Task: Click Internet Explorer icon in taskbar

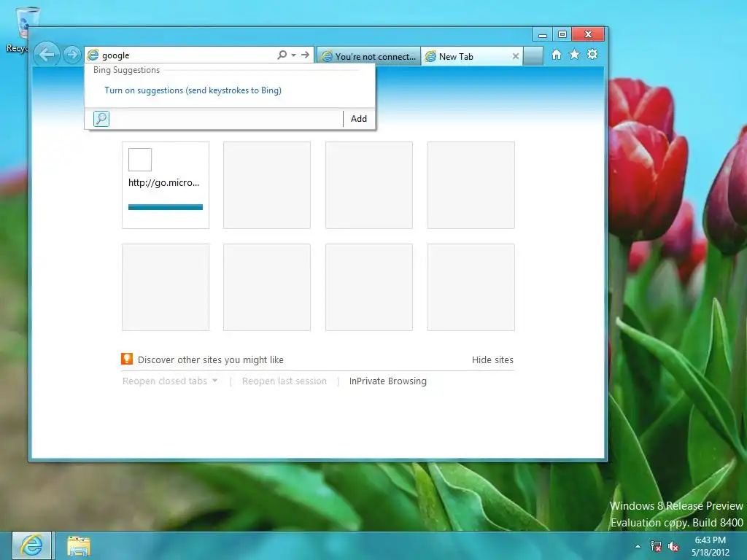Action: [31, 545]
